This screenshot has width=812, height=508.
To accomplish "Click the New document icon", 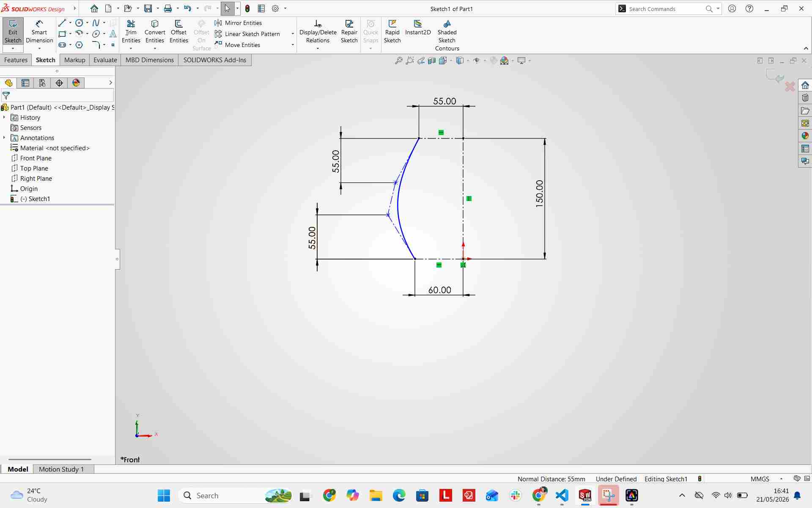I will coord(108,8).
